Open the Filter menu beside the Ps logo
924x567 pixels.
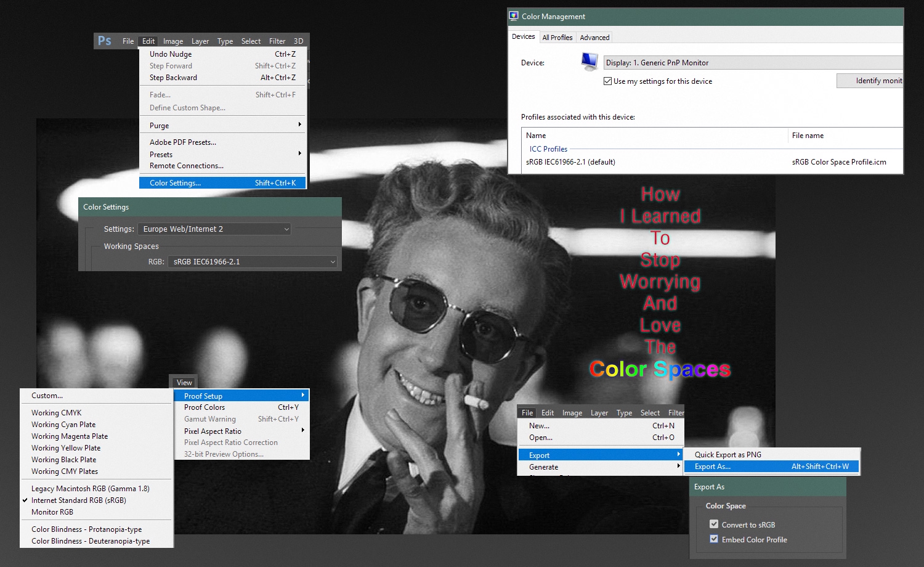tap(277, 41)
